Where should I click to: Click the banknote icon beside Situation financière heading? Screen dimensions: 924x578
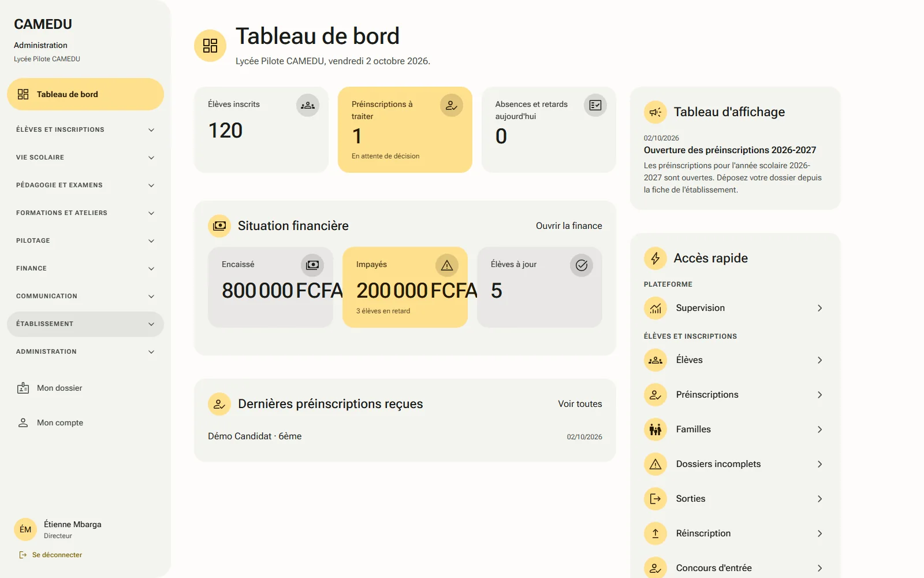tap(219, 226)
